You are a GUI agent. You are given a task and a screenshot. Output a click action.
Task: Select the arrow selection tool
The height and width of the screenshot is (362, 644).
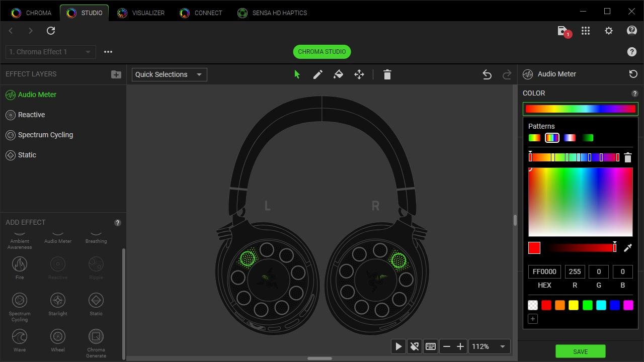point(297,74)
